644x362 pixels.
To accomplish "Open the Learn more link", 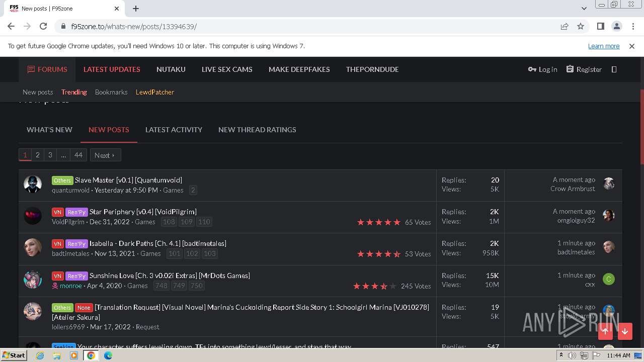I will [x=604, y=46].
